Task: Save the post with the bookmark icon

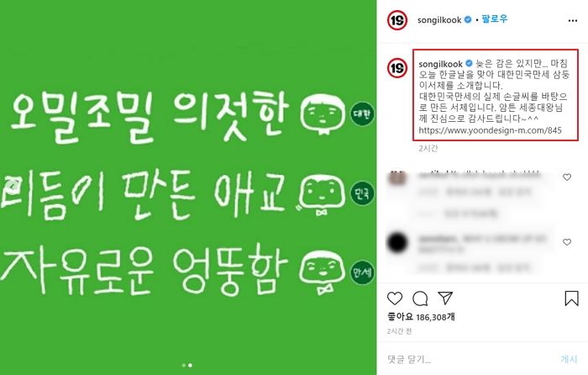Action: [571, 298]
